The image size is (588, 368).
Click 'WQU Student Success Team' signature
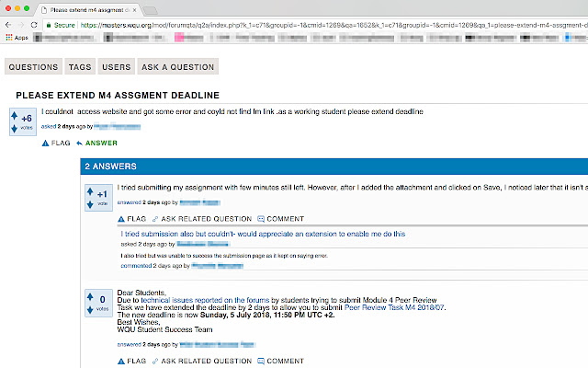pyautogui.click(x=165, y=329)
